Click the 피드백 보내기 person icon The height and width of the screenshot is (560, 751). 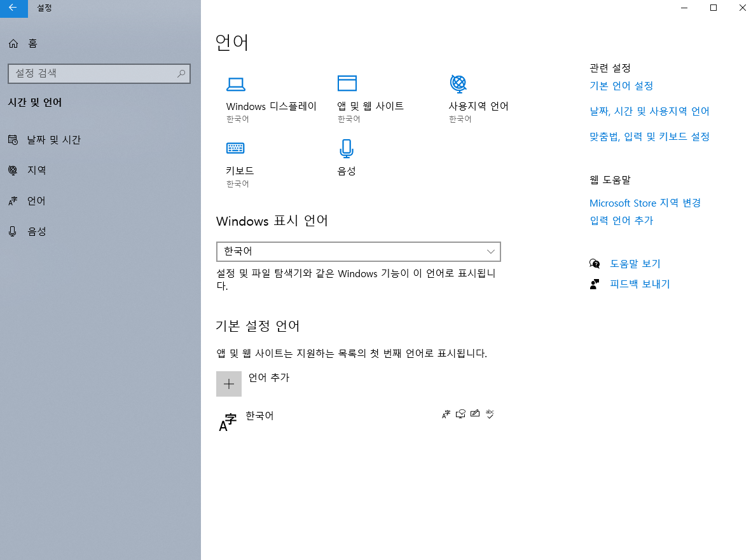[x=595, y=284]
